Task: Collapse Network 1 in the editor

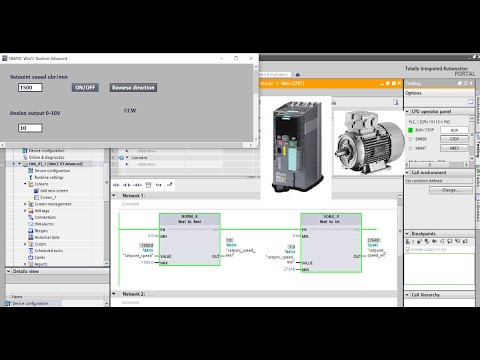Action: pos(114,195)
